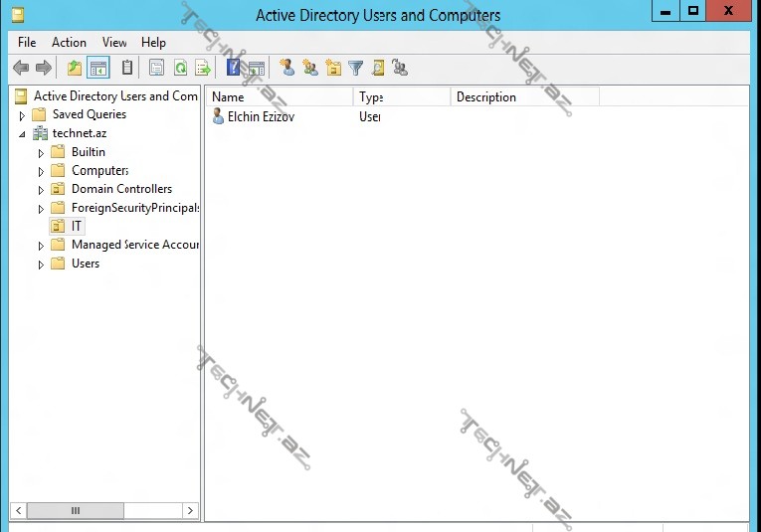Select the Users tree item
This screenshot has width=761, height=532.
pyautogui.click(x=86, y=264)
